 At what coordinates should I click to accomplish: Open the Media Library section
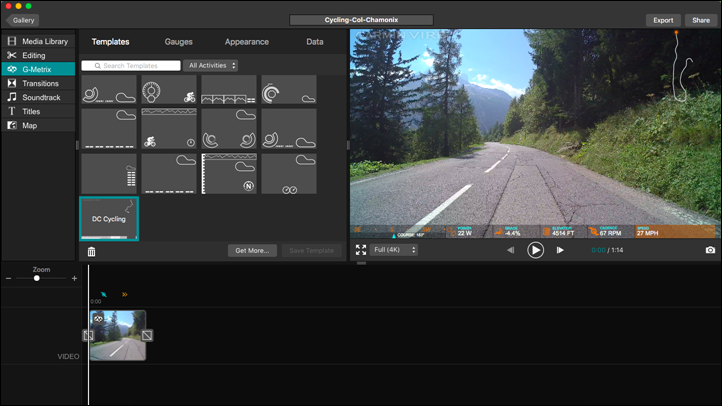[38, 41]
